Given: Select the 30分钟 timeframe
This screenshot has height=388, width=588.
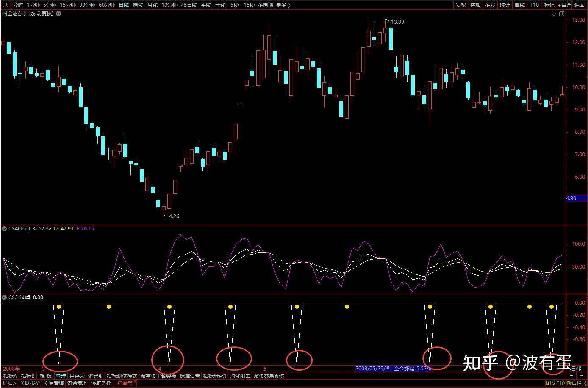Looking at the screenshot, I should 87,5.
